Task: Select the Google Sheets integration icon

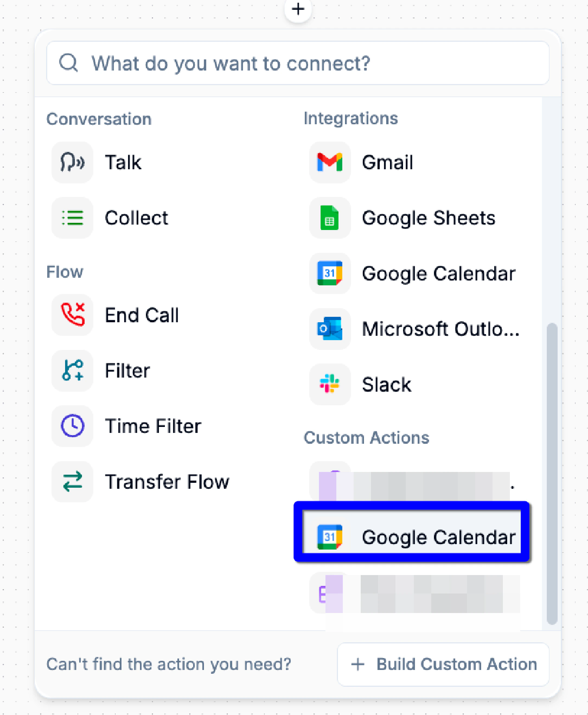Action: [x=330, y=218]
